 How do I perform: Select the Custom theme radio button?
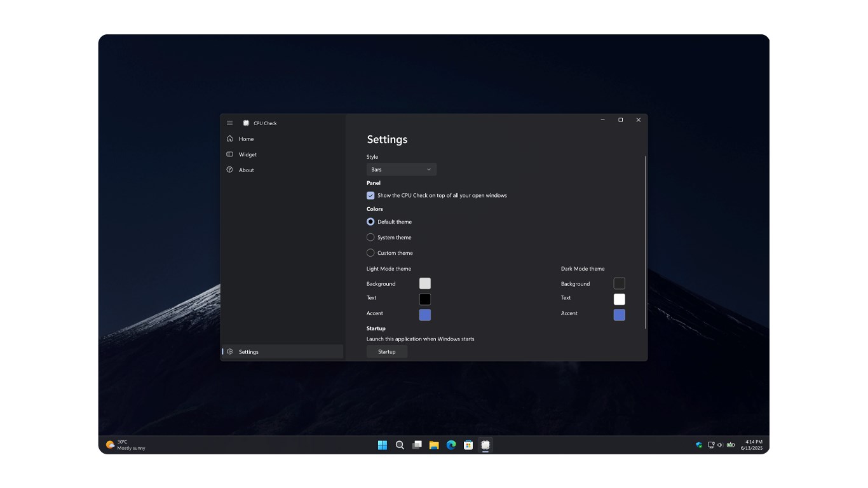(370, 253)
